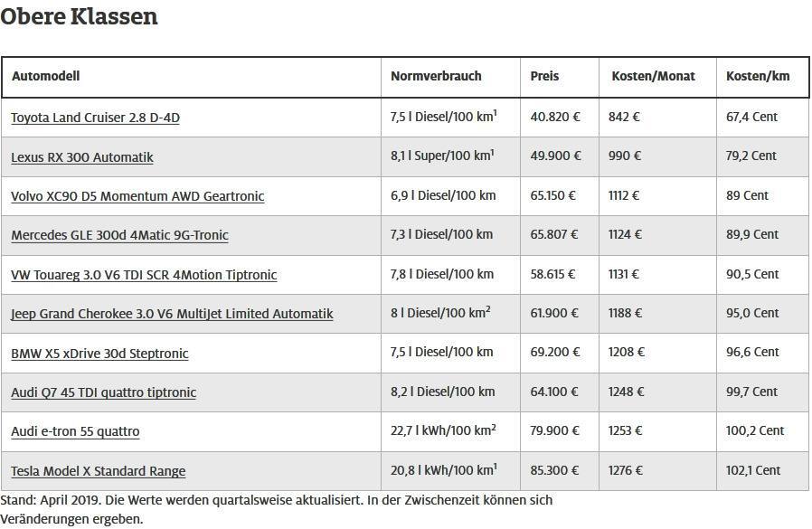Open Volvo XC90 D5 Momentum AWD Geartronic
The height and width of the screenshot is (529, 812).
tap(137, 196)
